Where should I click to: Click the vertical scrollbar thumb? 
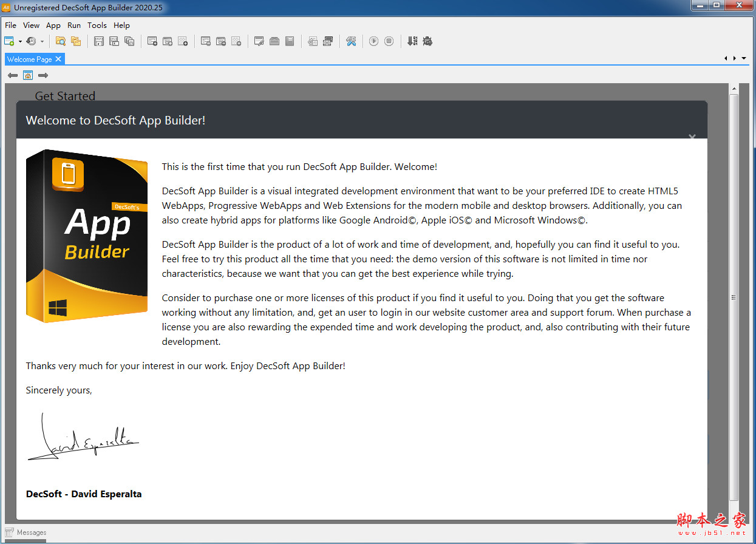[734, 297]
